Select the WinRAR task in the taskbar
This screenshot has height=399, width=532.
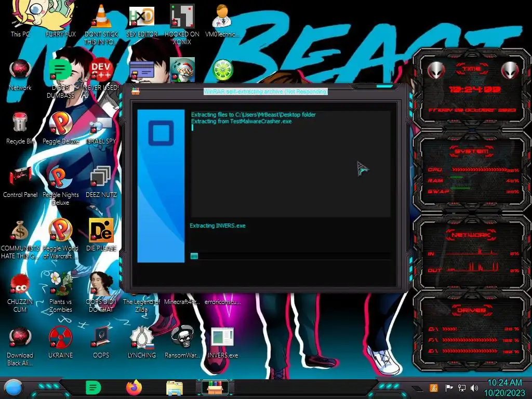(215, 388)
